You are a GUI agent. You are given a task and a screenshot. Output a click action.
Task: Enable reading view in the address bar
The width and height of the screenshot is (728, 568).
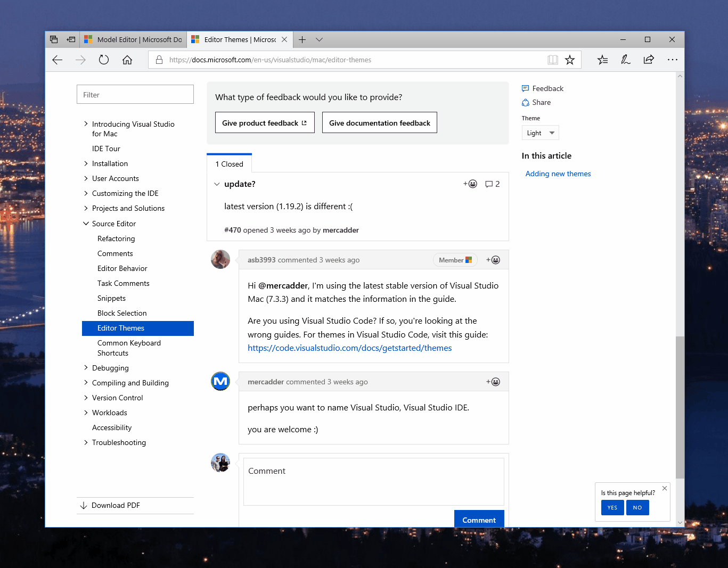coord(553,60)
